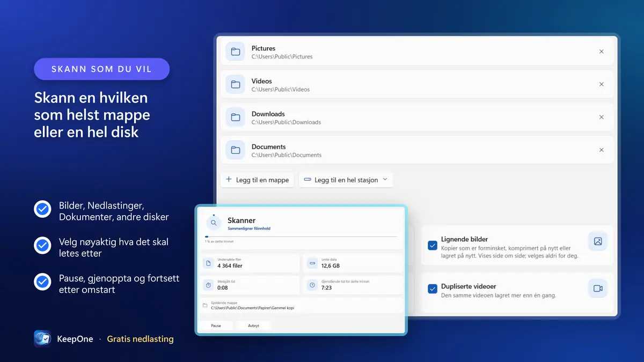
Task: Click the path C:\Users\Public\Downloads
Action: click(x=286, y=122)
